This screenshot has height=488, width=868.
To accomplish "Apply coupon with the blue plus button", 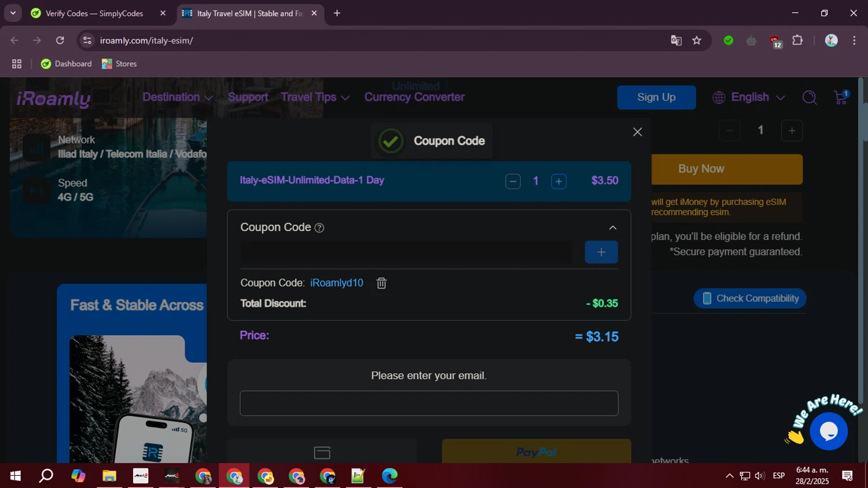I will click(601, 252).
